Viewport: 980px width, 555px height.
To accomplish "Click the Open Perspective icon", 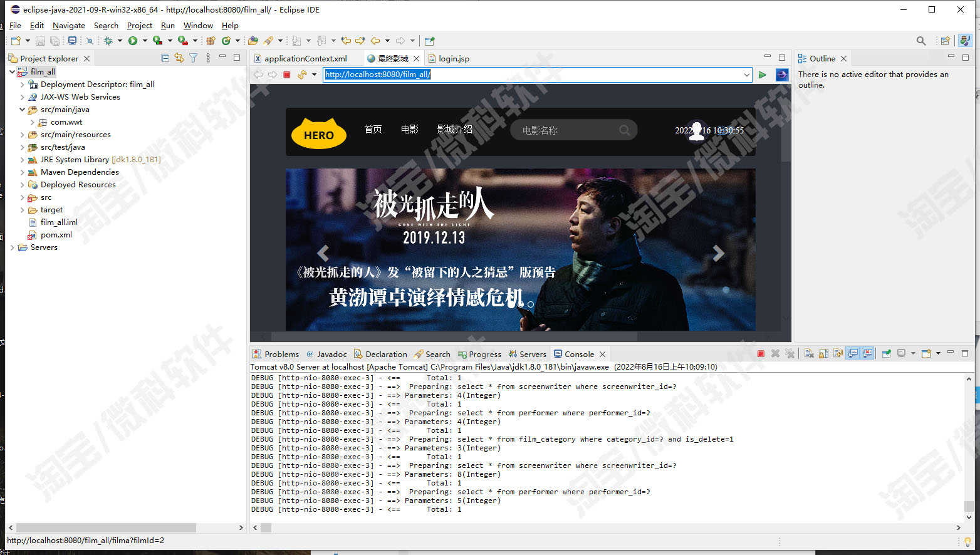I will (945, 41).
